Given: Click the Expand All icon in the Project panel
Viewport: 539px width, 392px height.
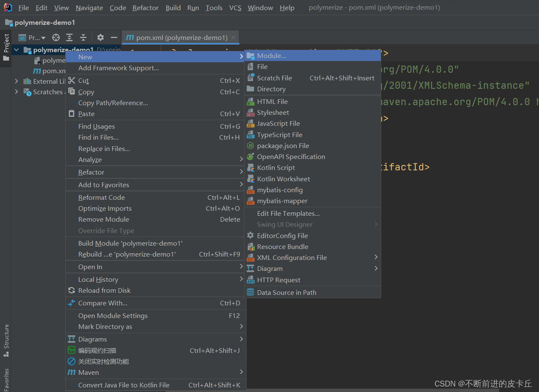Looking at the screenshot, I should pos(69,37).
